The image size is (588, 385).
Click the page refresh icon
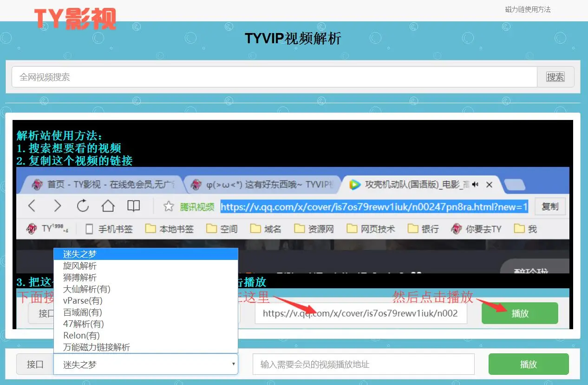tap(82, 206)
